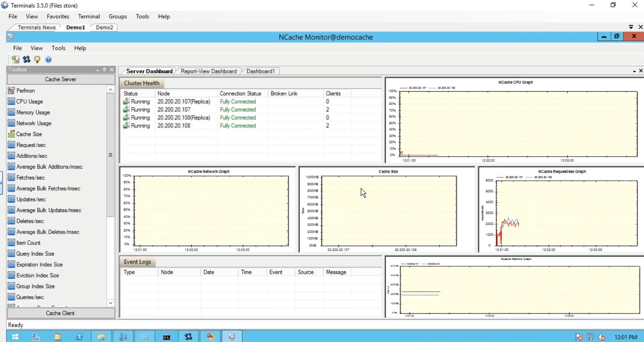Open the Toolbox panel options dropdown arrow

coord(97,70)
